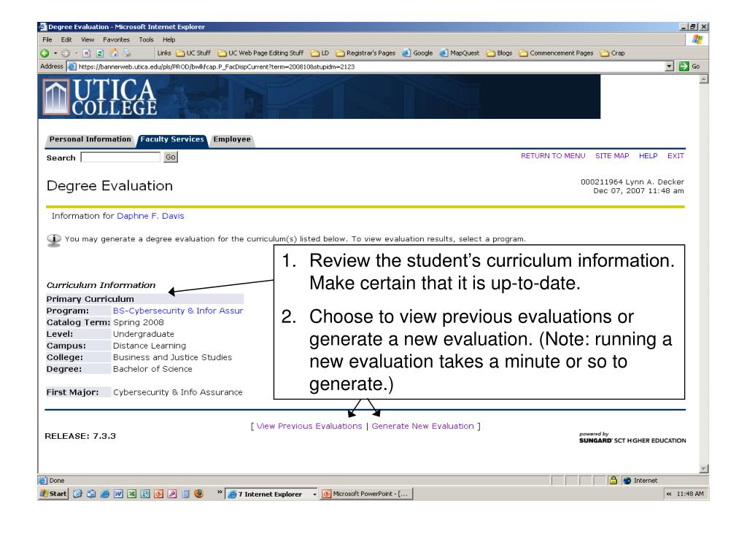Open the Back history dropdown arrow
The image size is (747, 560).
coord(55,53)
